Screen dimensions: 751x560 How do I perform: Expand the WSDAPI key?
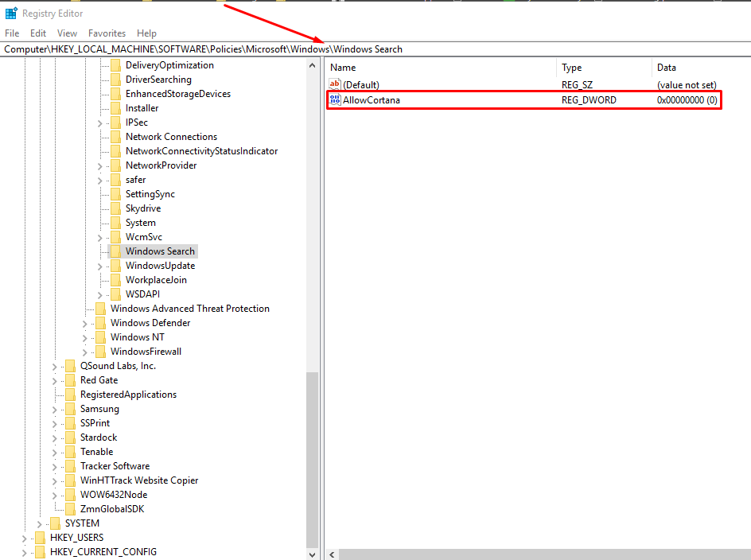tap(99, 295)
